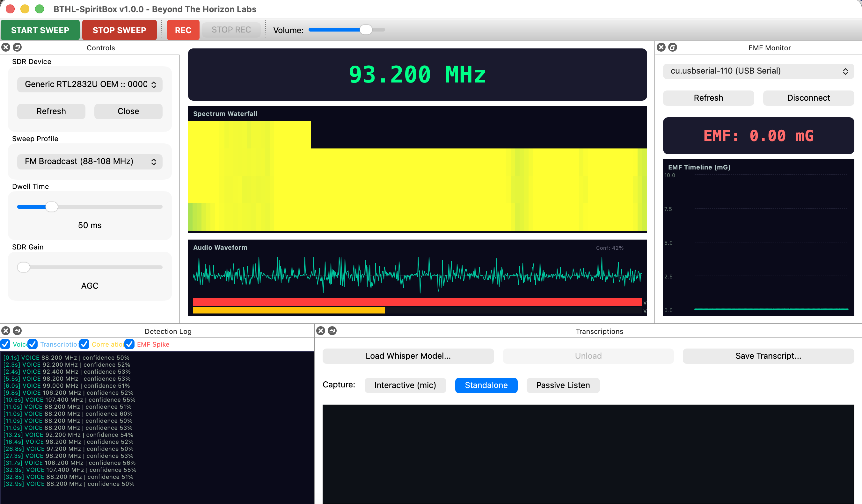Click log entry '[31.7s] VOICE 106.200 MHz'
The height and width of the screenshot is (504, 862).
tap(69, 463)
